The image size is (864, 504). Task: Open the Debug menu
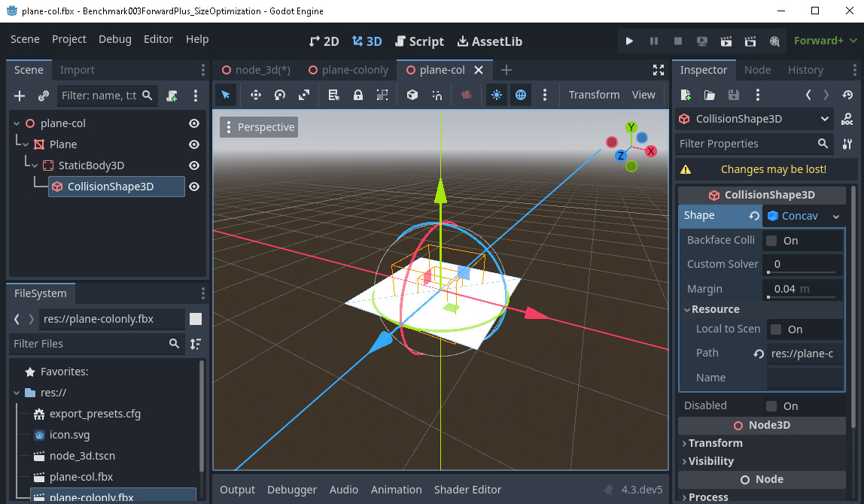coord(114,38)
